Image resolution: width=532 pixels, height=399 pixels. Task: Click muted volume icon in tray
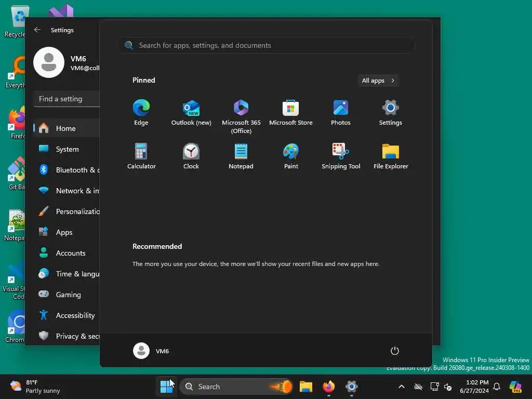point(448,387)
